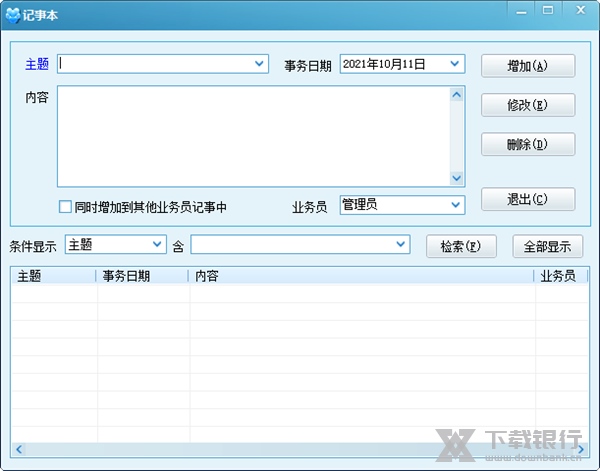
Task: Open the 事务日期 date picker dropdown
Action: (x=456, y=64)
